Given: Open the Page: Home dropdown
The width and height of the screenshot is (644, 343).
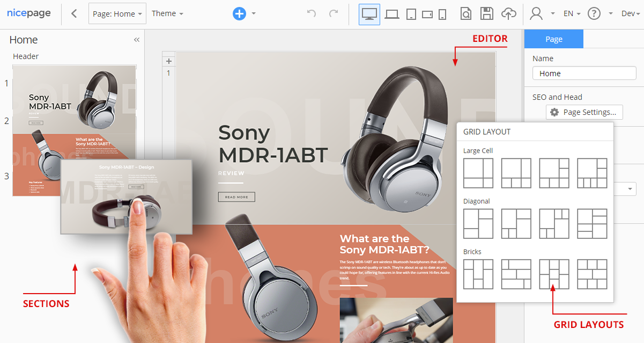Looking at the screenshot, I should click(117, 14).
